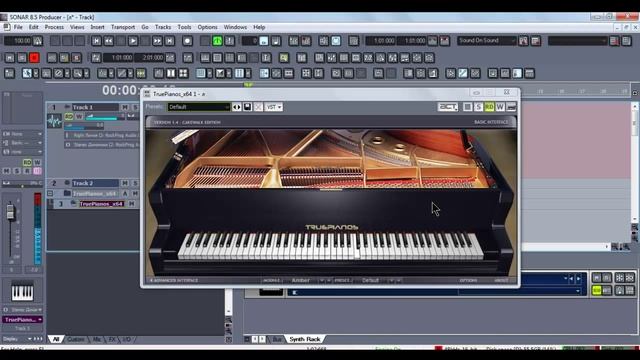
Task: Click the tempo metronome icon beside 100.00
Action: [x=38, y=40]
